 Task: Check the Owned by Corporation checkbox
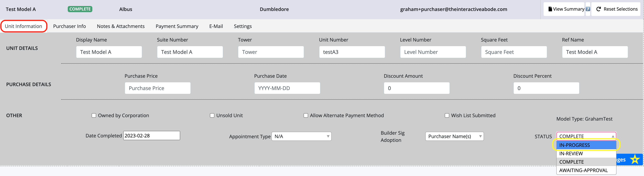(94, 115)
